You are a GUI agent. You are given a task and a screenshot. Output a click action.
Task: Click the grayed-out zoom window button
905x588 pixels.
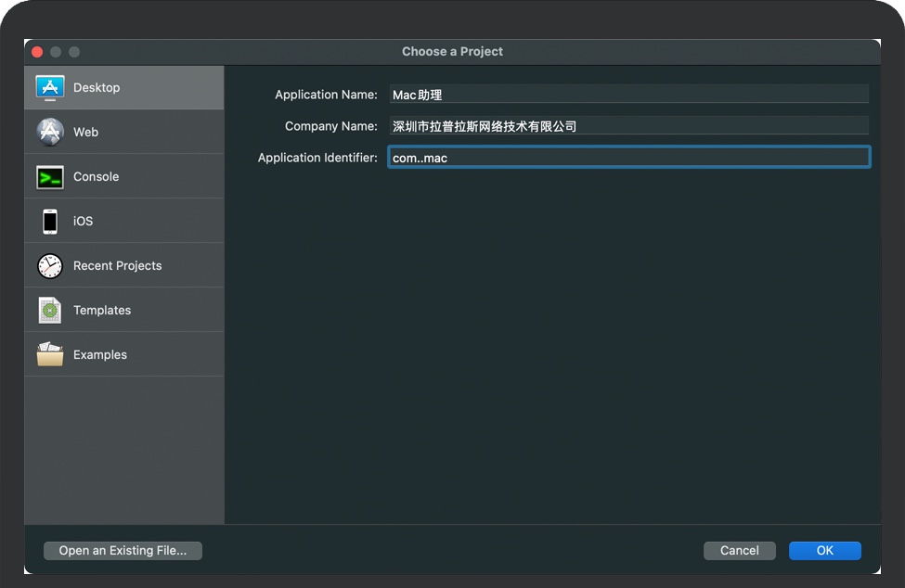pyautogui.click(x=74, y=52)
